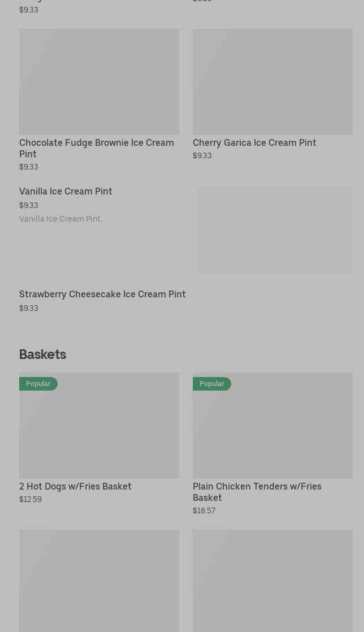The height and width of the screenshot is (632, 364).
Task: Open the Vanilla Ice Cream Pint thumbnail
Action: pyautogui.click(x=275, y=230)
